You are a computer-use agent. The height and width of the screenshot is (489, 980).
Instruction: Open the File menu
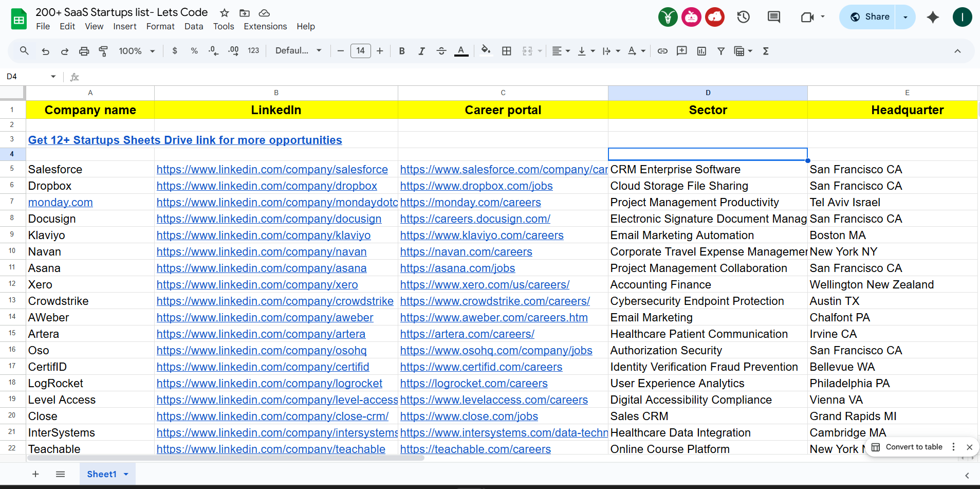tap(43, 26)
